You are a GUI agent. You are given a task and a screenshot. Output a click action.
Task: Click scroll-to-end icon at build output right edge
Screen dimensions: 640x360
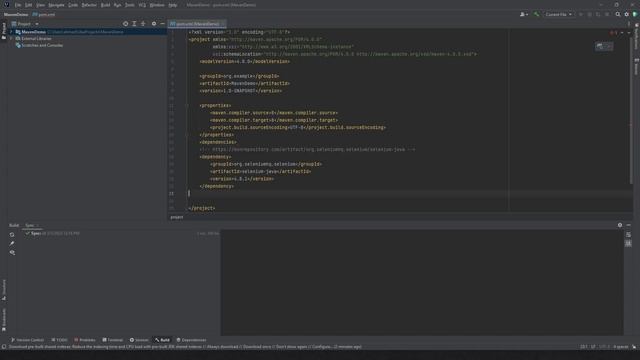pos(629,243)
